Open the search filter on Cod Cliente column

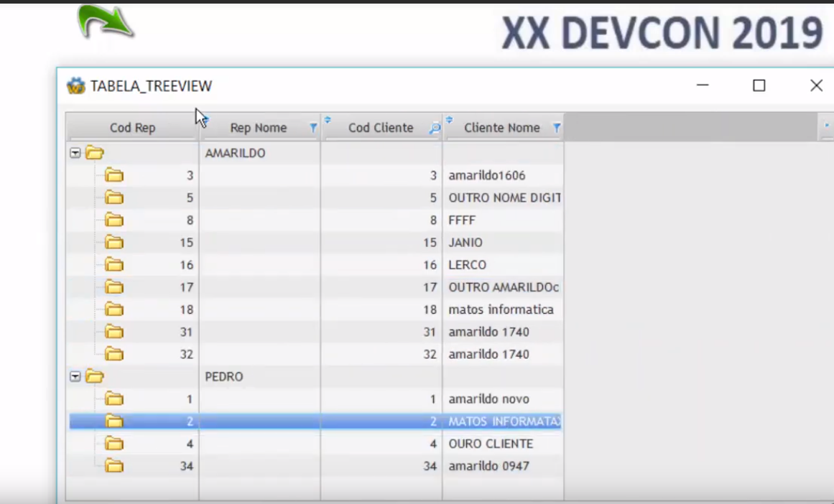(x=435, y=127)
